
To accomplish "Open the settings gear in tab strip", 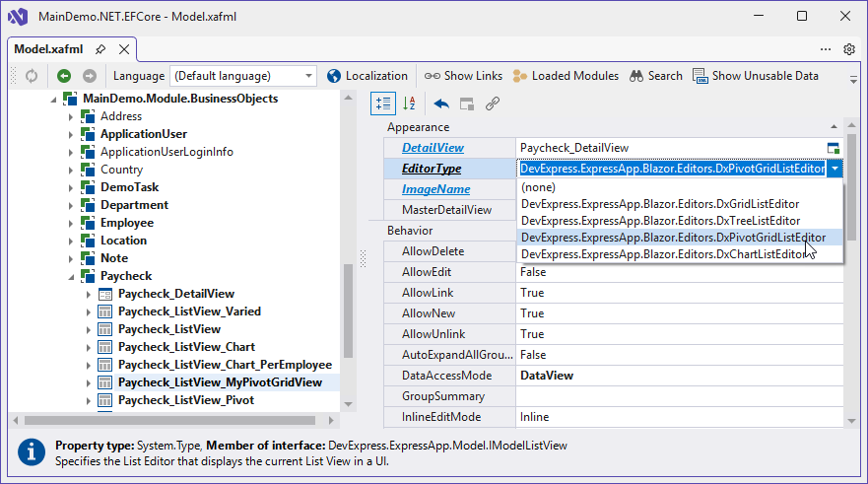I will point(849,49).
